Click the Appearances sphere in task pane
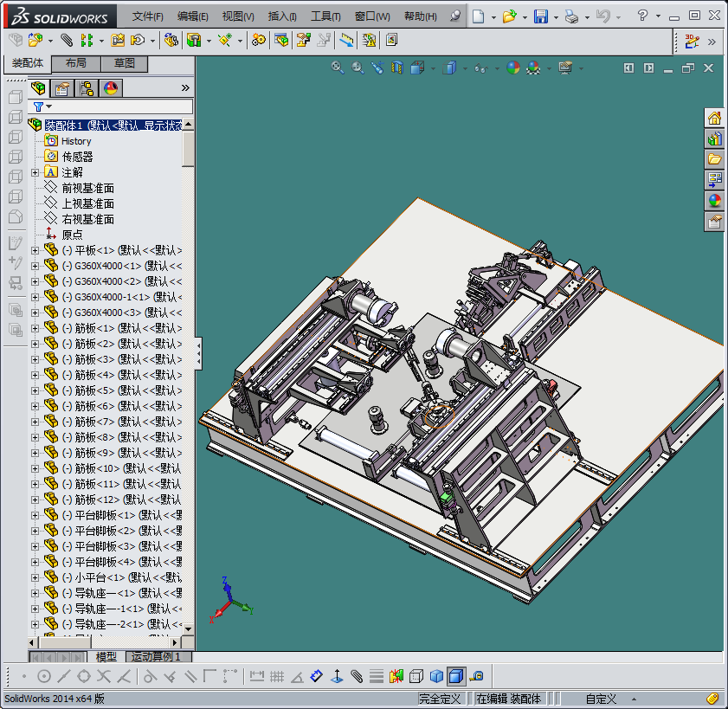The width and height of the screenshot is (728, 709). point(714,201)
